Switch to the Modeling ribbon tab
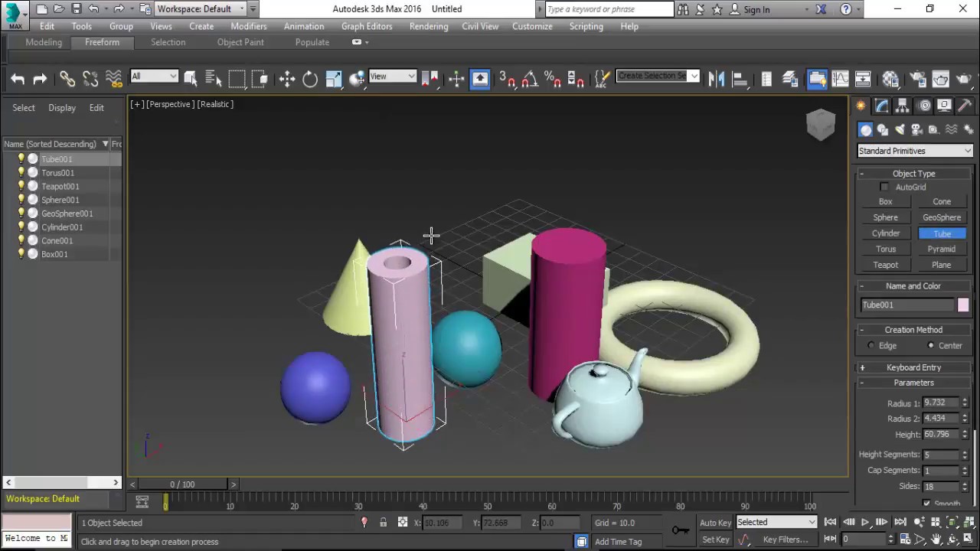The width and height of the screenshot is (980, 551). 44,42
